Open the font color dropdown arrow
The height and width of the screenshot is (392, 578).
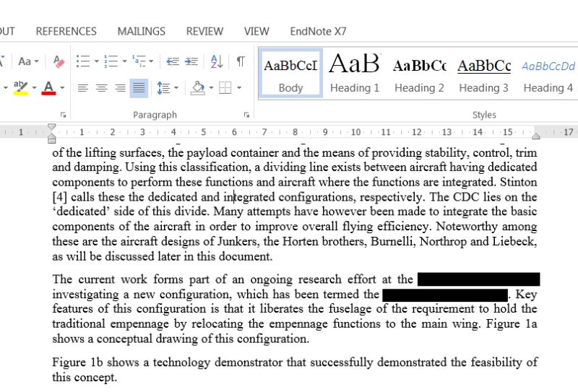[x=62, y=87]
